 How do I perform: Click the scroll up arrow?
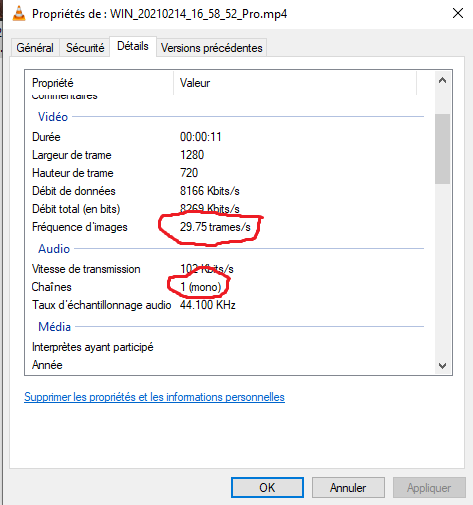click(442, 80)
